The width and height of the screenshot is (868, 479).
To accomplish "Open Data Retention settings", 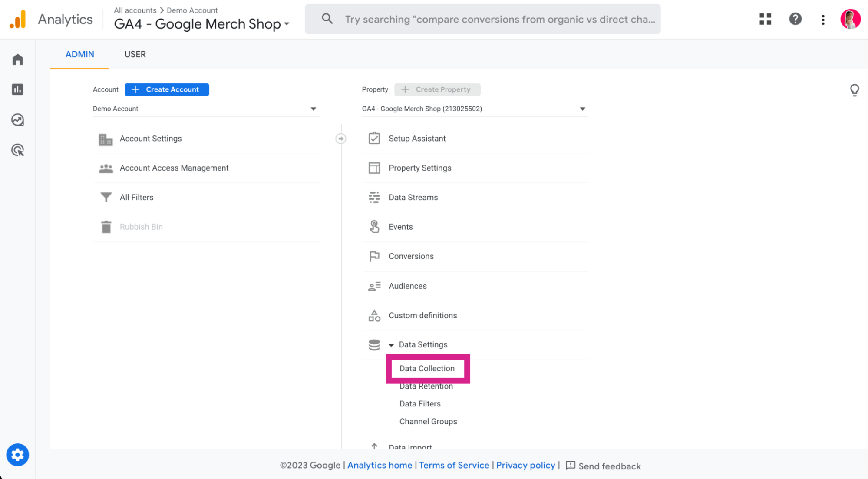I will pyautogui.click(x=426, y=386).
